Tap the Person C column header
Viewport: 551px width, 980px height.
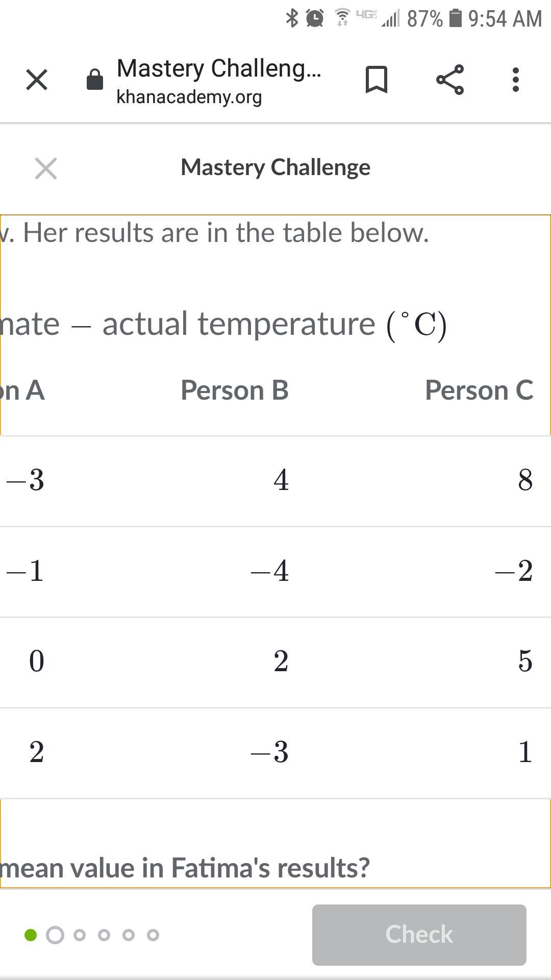pos(479,390)
